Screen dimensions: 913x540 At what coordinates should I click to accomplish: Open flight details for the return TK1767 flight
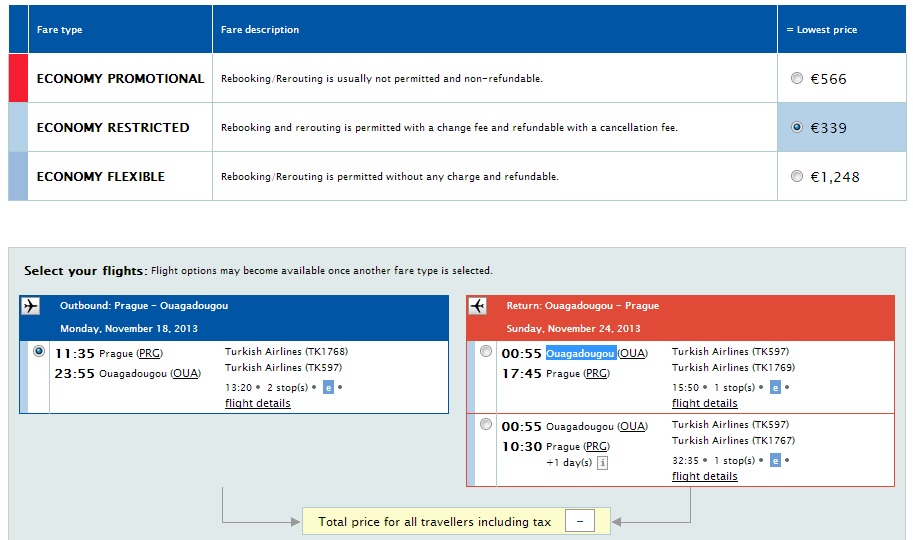tap(705, 476)
